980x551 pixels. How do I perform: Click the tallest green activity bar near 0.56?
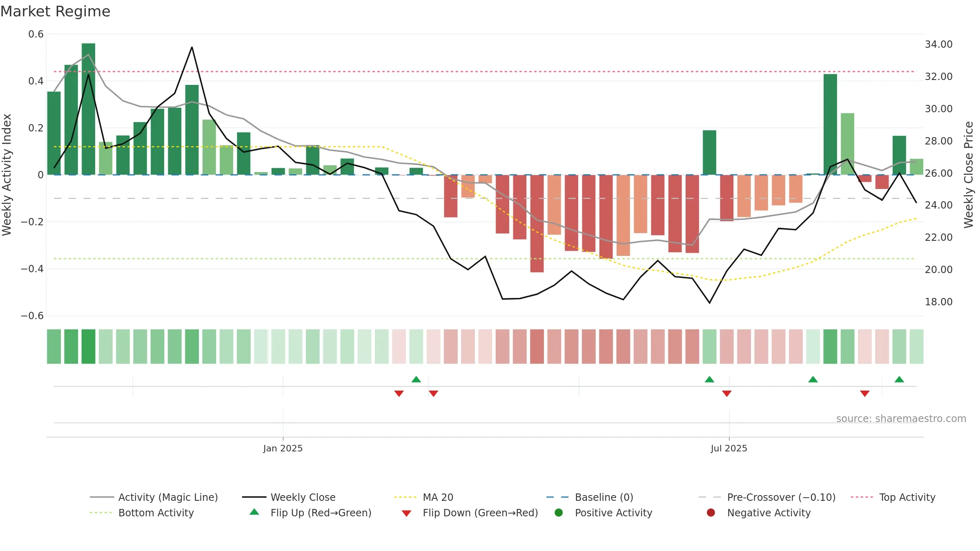point(88,109)
